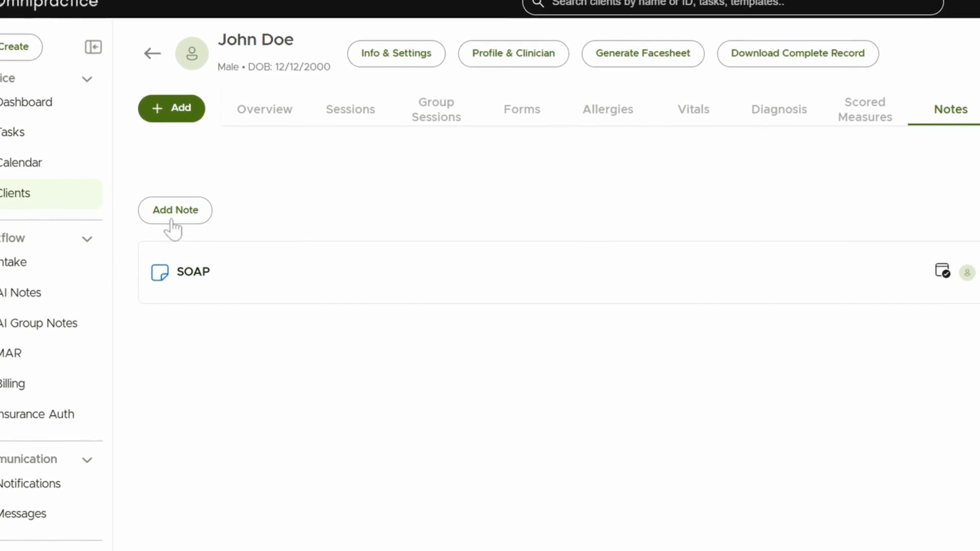Collapse the Communication section chevron
Screen dimensions: 980x551
(x=87, y=460)
